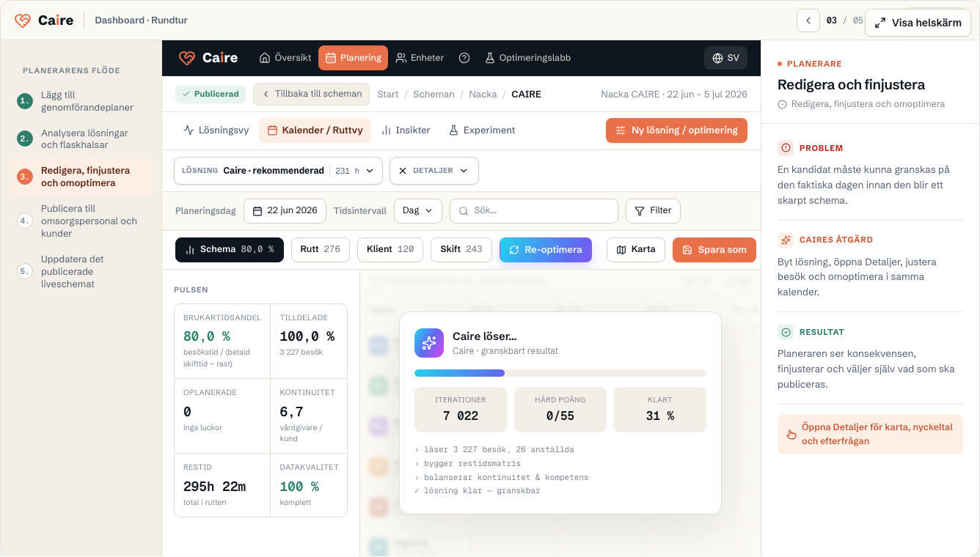Click Spara som button
Screen dimensions: 980x557
pyautogui.click(x=714, y=250)
